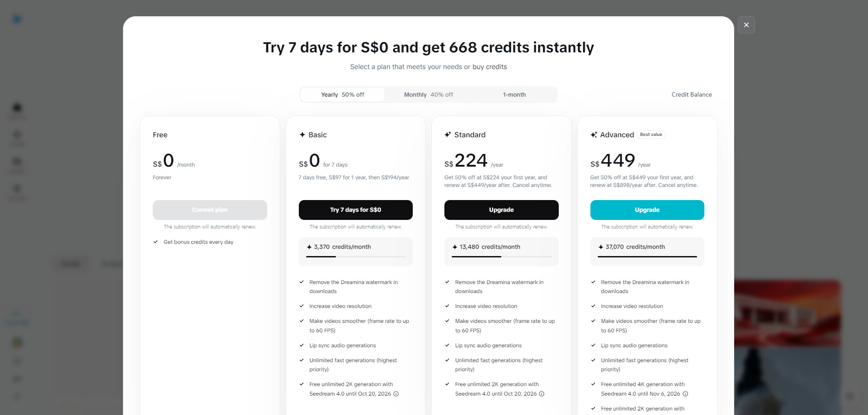Upgrade to the Standard plan

(501, 210)
